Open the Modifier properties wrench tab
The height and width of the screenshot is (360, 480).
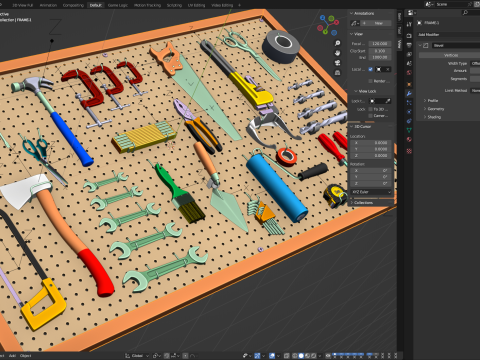tap(409, 94)
